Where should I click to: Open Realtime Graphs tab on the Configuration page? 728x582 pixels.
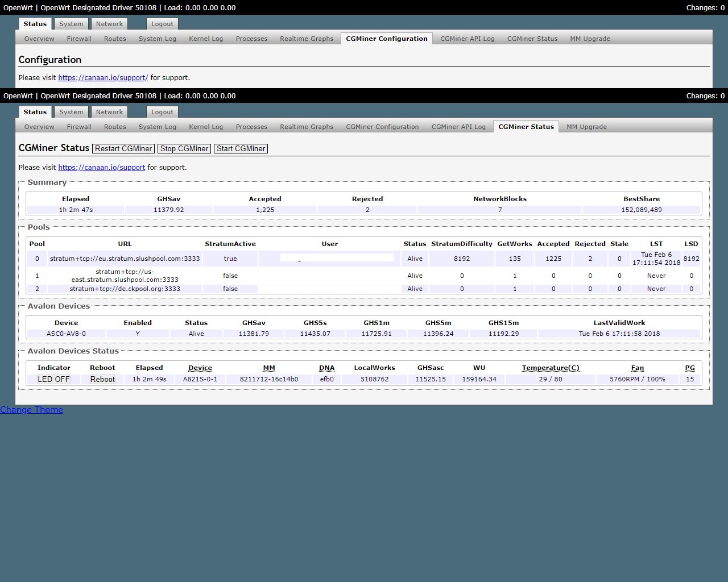[307, 39]
